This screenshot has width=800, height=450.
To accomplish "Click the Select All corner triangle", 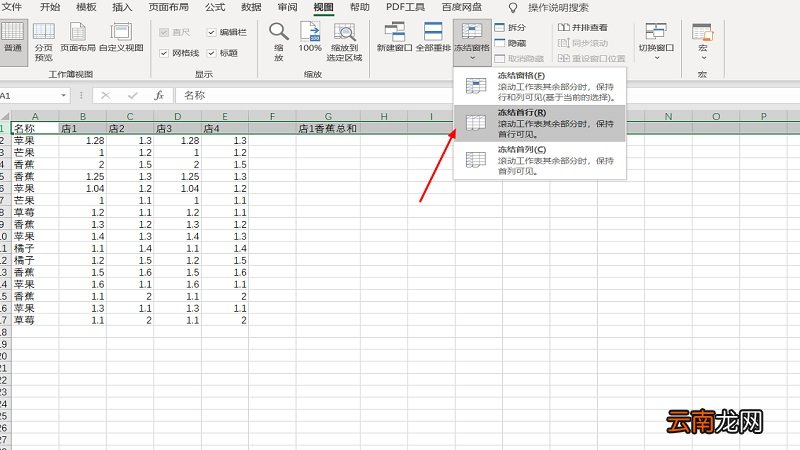I will click(x=5, y=116).
